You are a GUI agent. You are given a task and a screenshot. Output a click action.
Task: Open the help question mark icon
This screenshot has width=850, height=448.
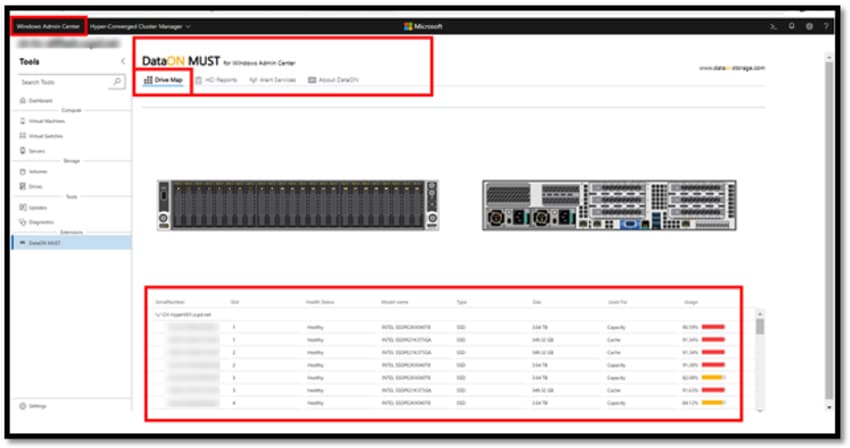(x=826, y=26)
